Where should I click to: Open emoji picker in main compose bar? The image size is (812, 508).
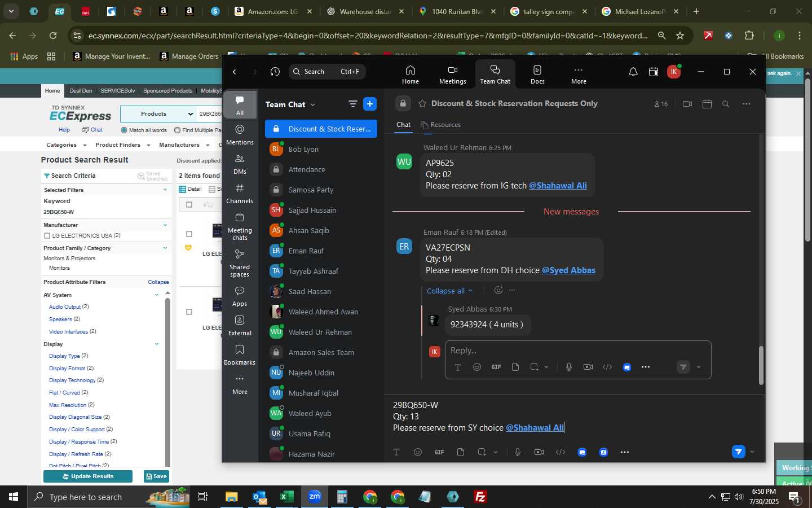click(x=418, y=452)
